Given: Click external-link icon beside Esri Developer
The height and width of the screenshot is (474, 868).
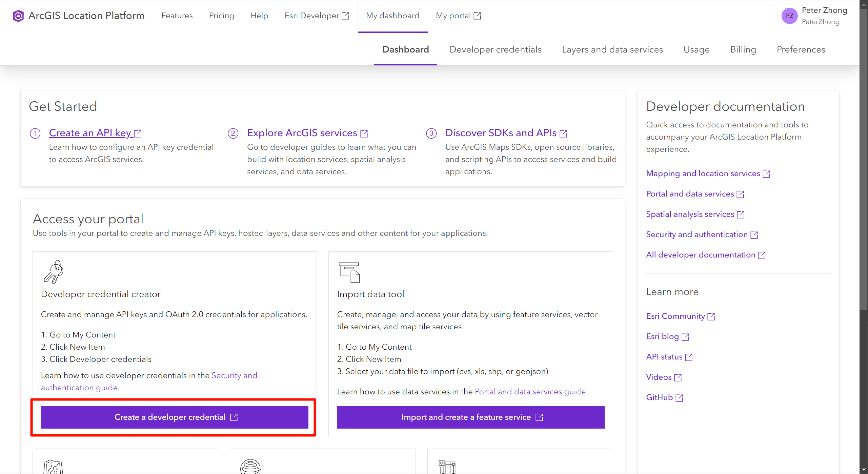Looking at the screenshot, I should [345, 16].
